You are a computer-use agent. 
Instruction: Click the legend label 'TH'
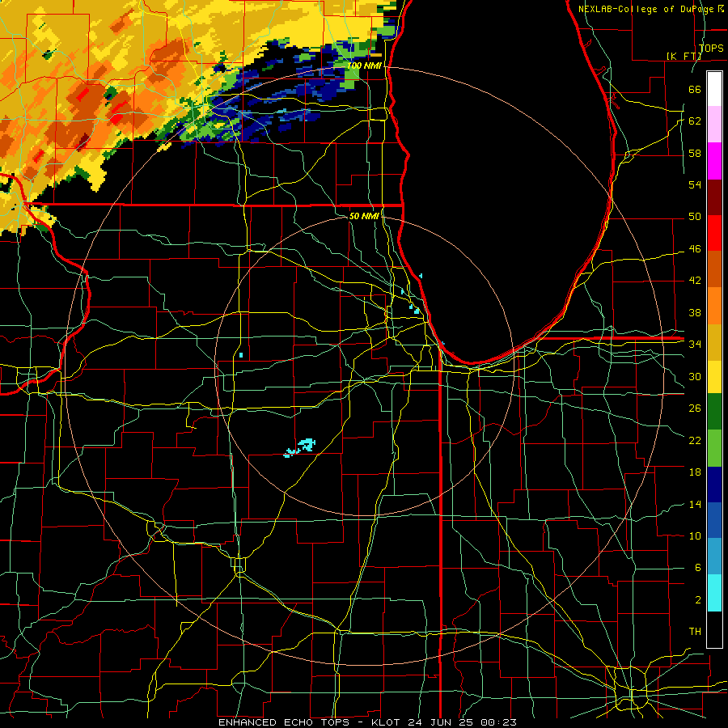(x=695, y=632)
